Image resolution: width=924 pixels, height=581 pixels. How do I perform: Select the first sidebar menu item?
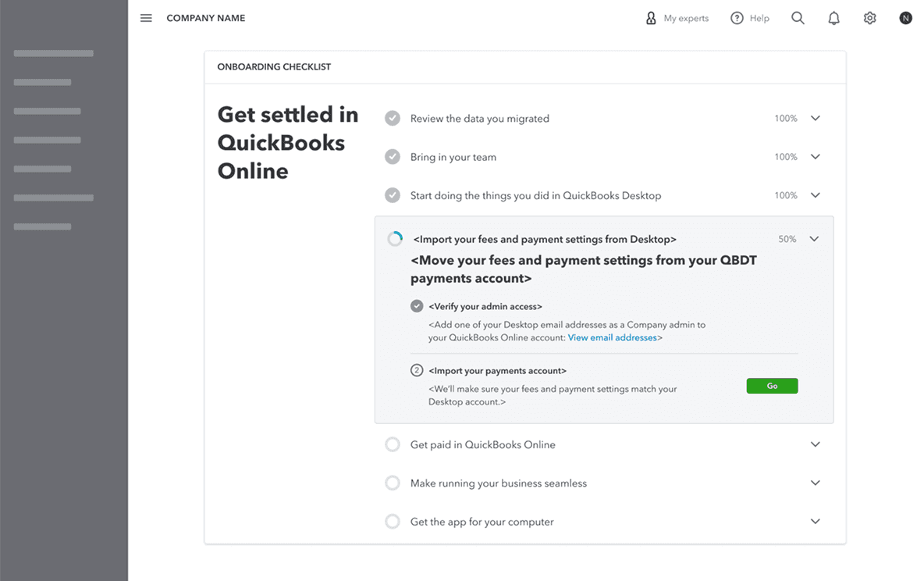click(x=54, y=53)
